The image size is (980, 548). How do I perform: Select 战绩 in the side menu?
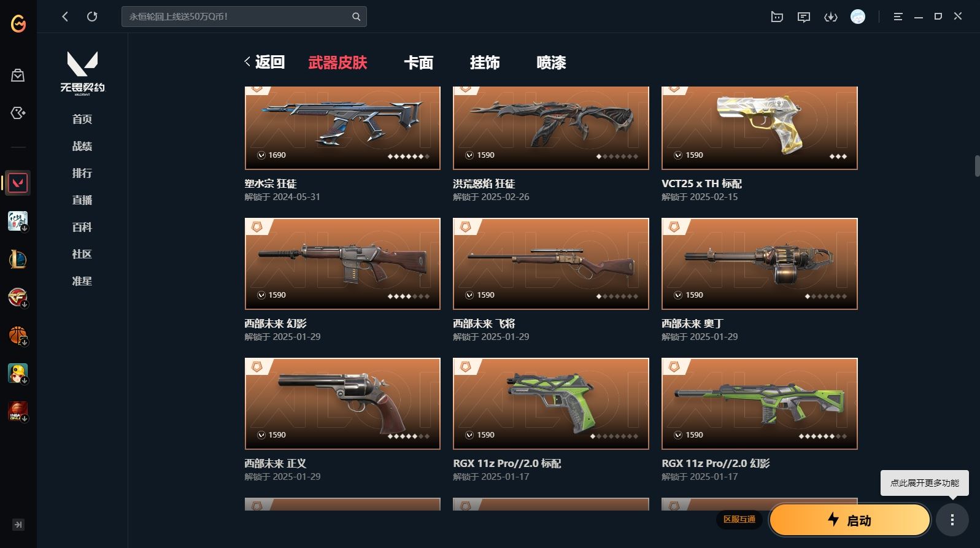click(x=82, y=146)
